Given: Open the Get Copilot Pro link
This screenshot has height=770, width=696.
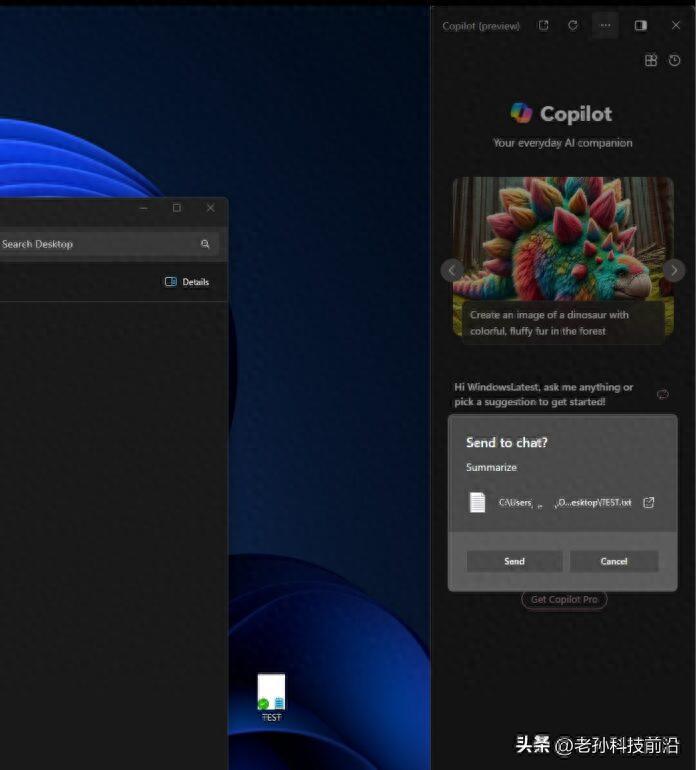Looking at the screenshot, I should click(x=564, y=600).
